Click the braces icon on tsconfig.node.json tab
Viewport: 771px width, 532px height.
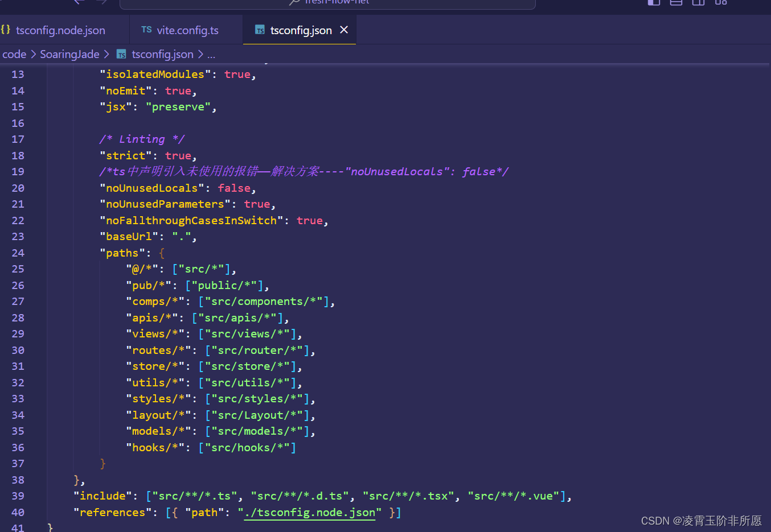pos(6,30)
